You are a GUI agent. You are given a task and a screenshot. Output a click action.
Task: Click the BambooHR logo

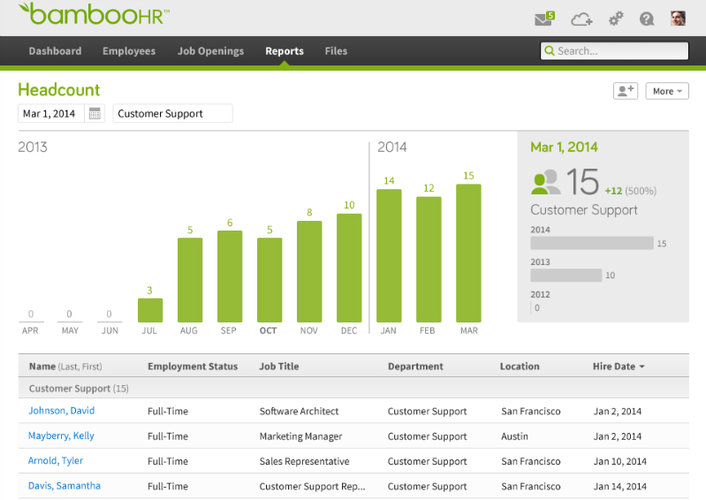click(x=94, y=15)
